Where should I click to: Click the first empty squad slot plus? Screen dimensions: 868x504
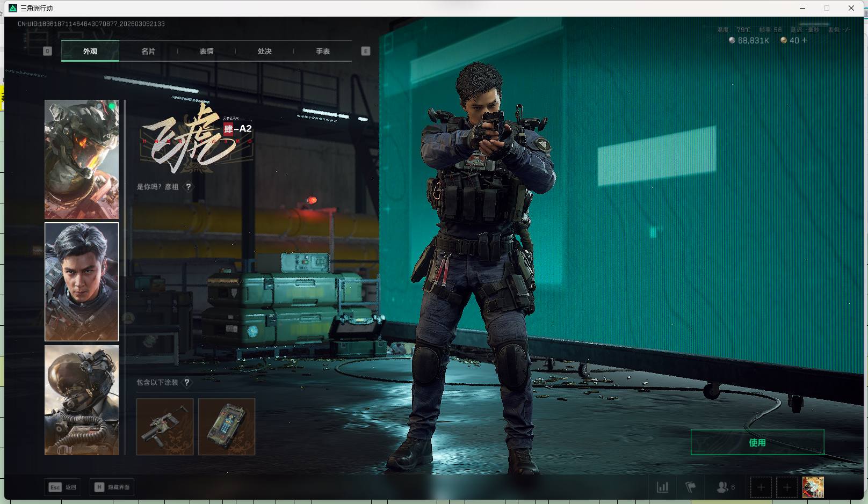click(761, 487)
